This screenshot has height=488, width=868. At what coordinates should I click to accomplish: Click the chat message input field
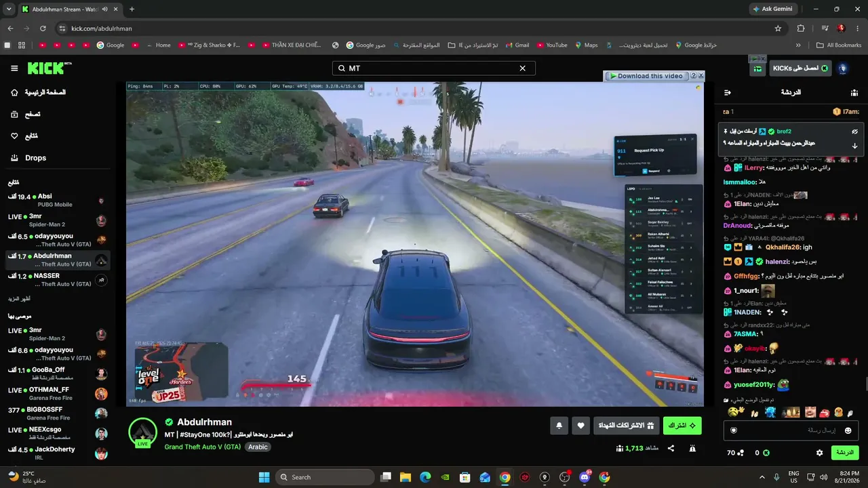[791, 430]
